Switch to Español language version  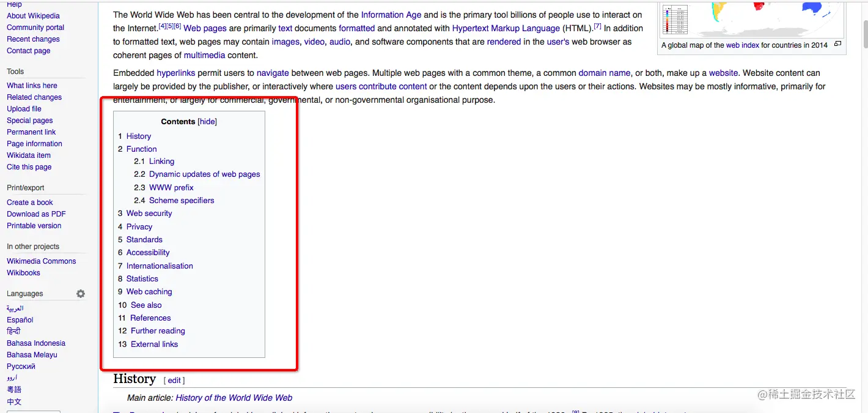coord(20,320)
